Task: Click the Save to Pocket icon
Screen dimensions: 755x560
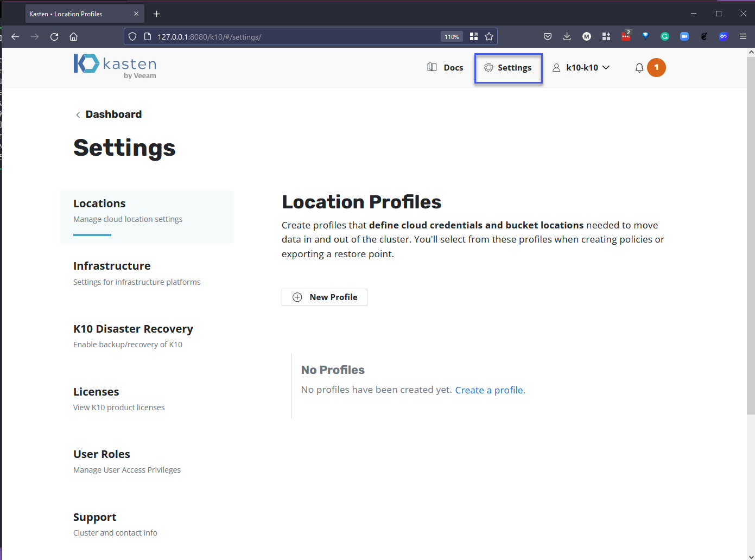Action: click(x=548, y=36)
